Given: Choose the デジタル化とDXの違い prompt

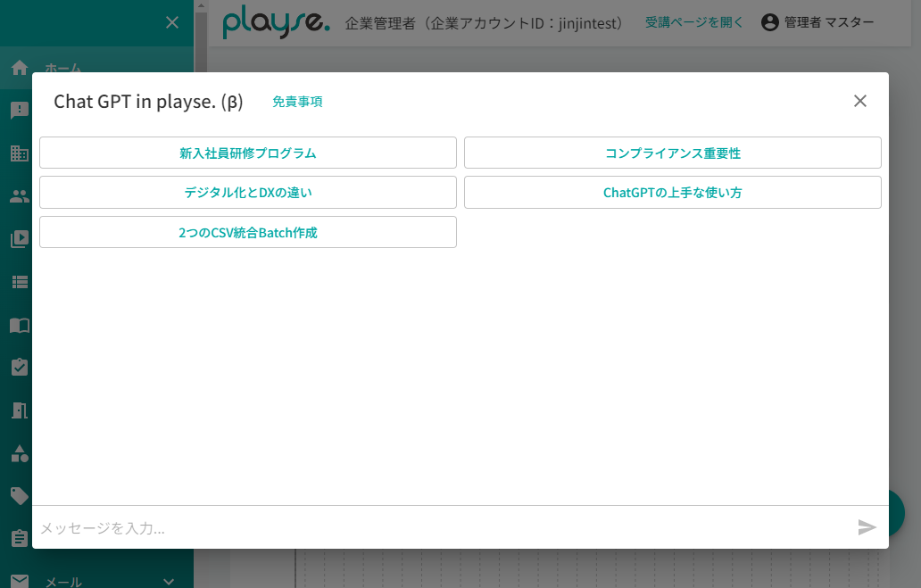Looking at the screenshot, I should [248, 192].
